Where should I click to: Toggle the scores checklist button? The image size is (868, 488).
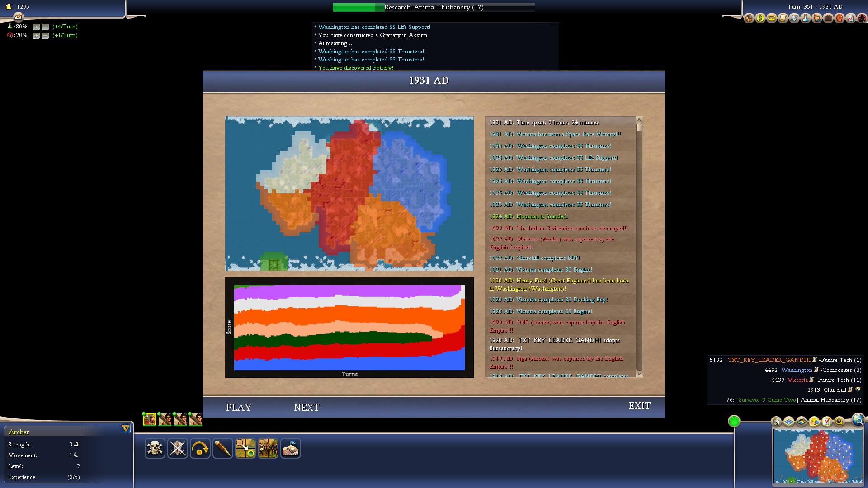point(827,422)
